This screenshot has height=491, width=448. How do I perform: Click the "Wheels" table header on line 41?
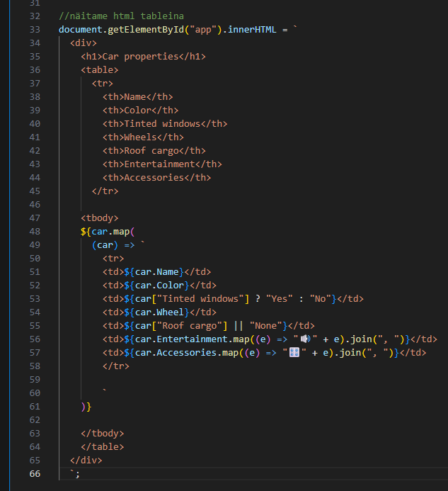(x=140, y=137)
